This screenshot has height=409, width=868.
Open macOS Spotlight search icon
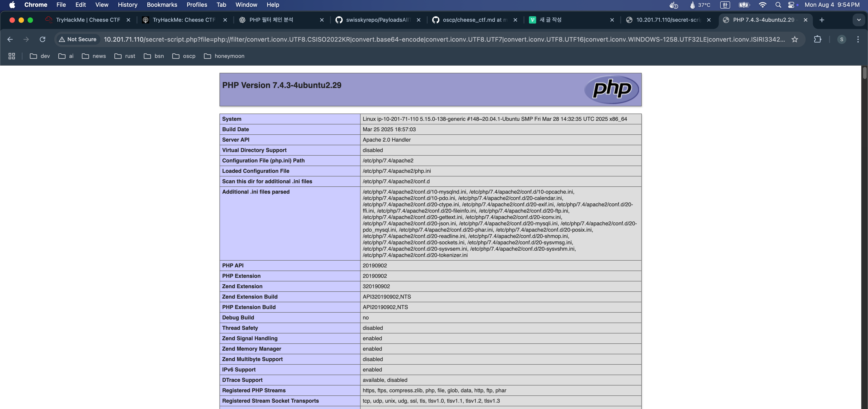778,5
